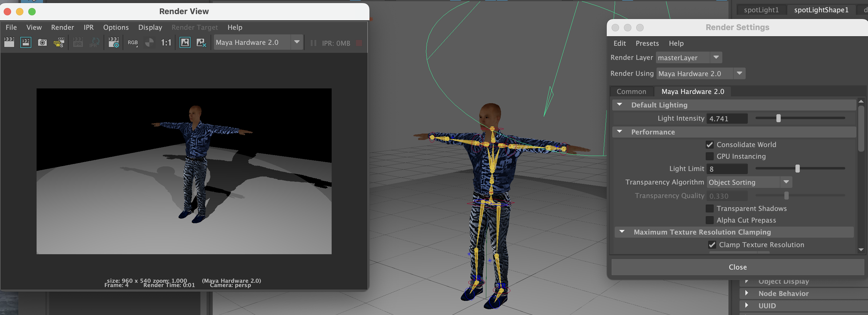This screenshot has height=315, width=868.
Task: Take a snapshot with the camera icon
Action: tap(42, 42)
